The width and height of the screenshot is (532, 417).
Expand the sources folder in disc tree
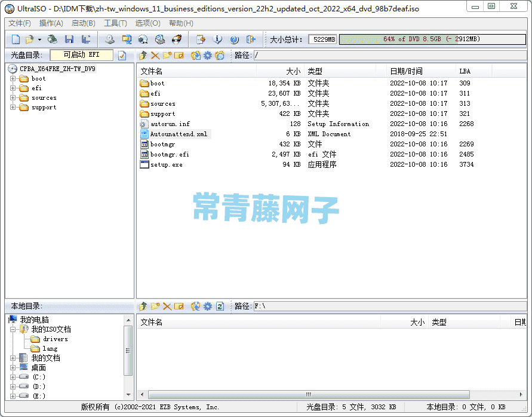pyautogui.click(x=13, y=98)
